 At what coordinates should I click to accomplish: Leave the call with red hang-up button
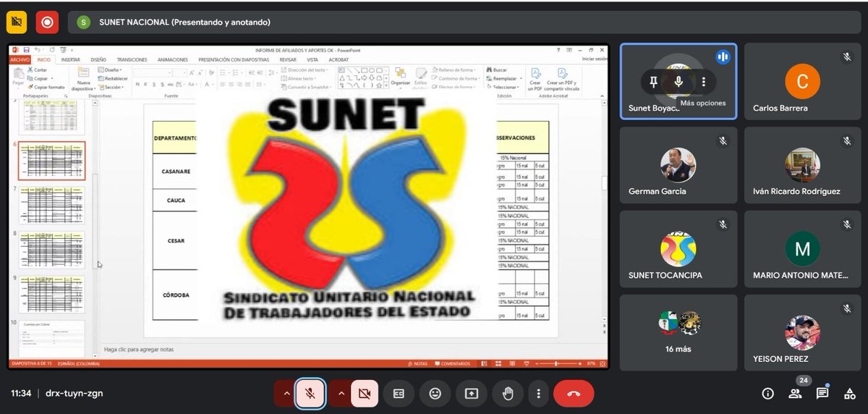(574, 394)
